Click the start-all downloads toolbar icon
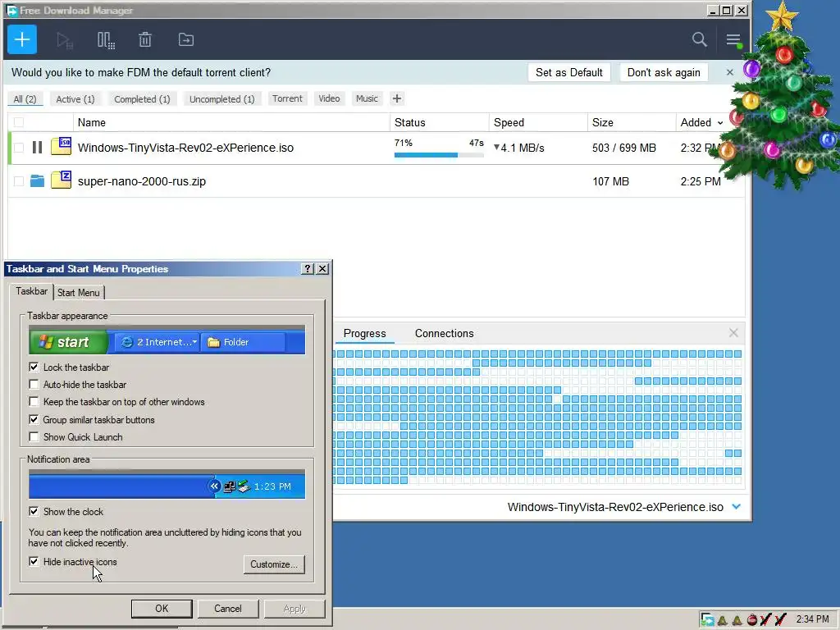The height and width of the screenshot is (630, 840). 64,40
